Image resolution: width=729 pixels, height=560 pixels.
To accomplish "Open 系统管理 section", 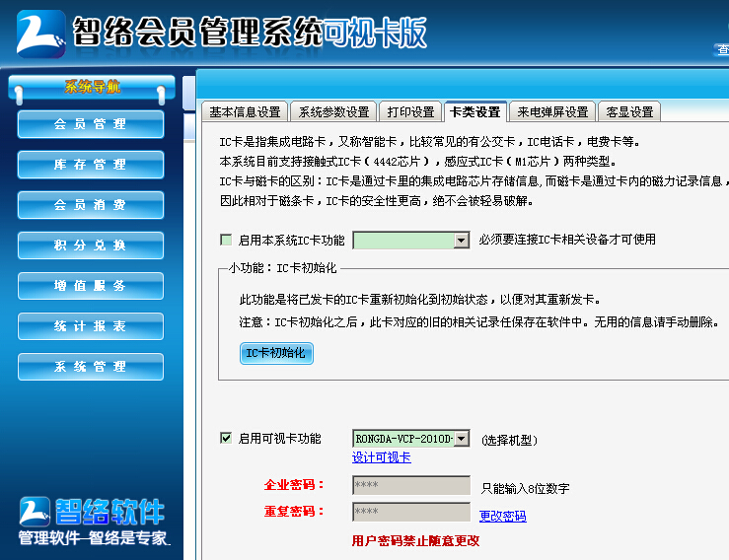I will [91, 367].
